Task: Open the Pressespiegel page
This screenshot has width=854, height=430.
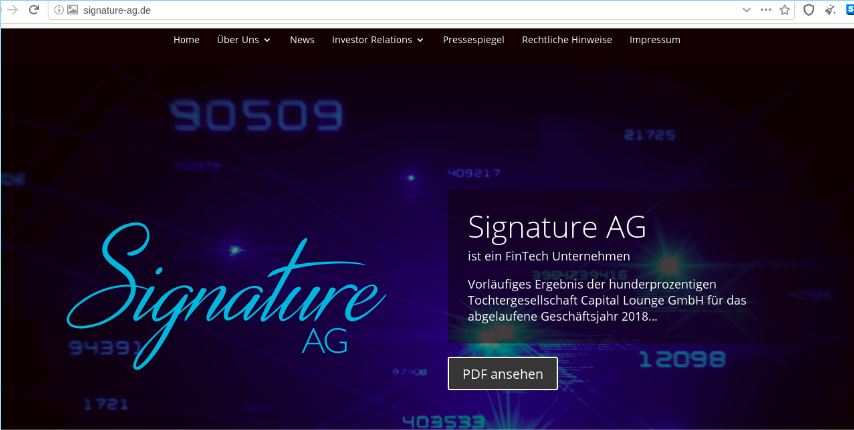Action: pos(473,40)
